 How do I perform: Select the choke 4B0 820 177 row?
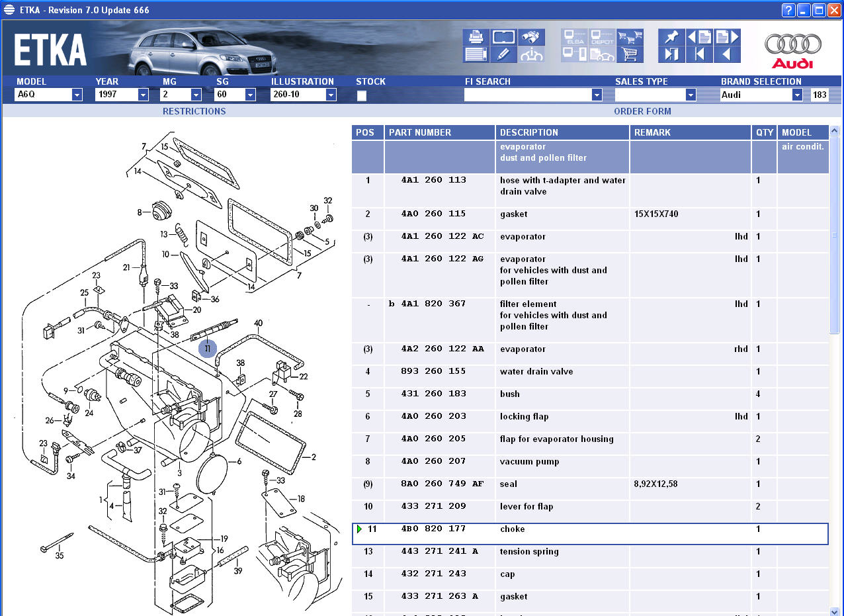tap(590, 534)
